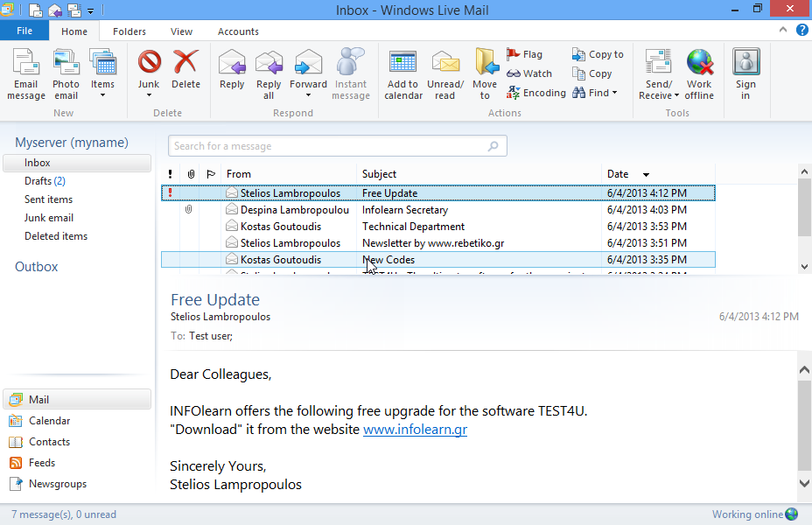Image resolution: width=812 pixels, height=525 pixels.
Task: Open the Junk email folder
Action: point(49,218)
